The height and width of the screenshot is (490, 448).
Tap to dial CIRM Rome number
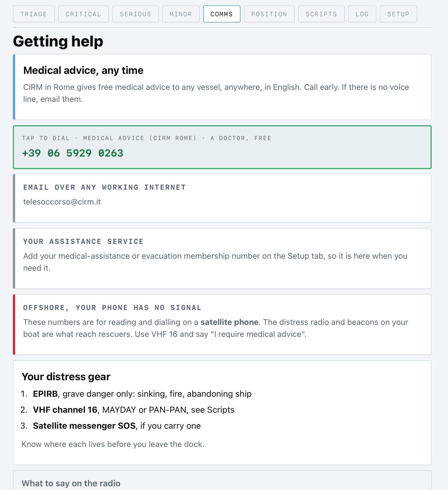pos(222,147)
